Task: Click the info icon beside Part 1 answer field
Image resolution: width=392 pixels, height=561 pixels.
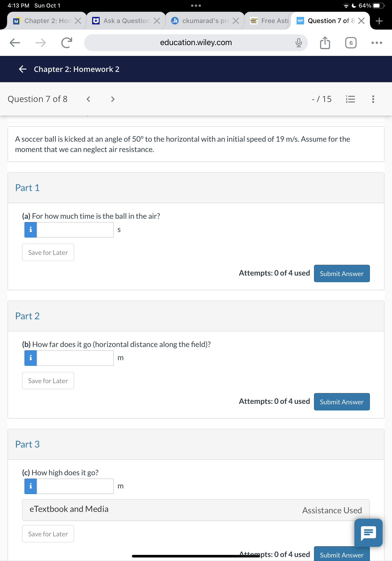Action: (x=30, y=229)
